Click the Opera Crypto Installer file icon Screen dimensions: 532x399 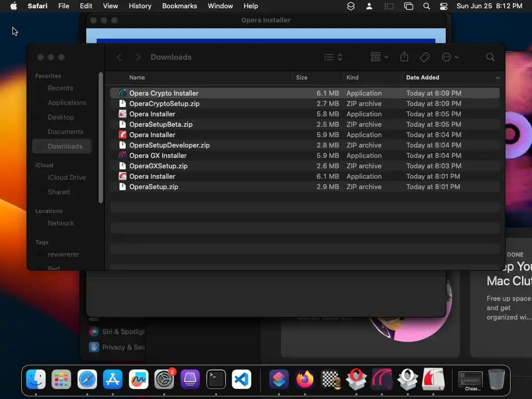pyautogui.click(x=123, y=92)
